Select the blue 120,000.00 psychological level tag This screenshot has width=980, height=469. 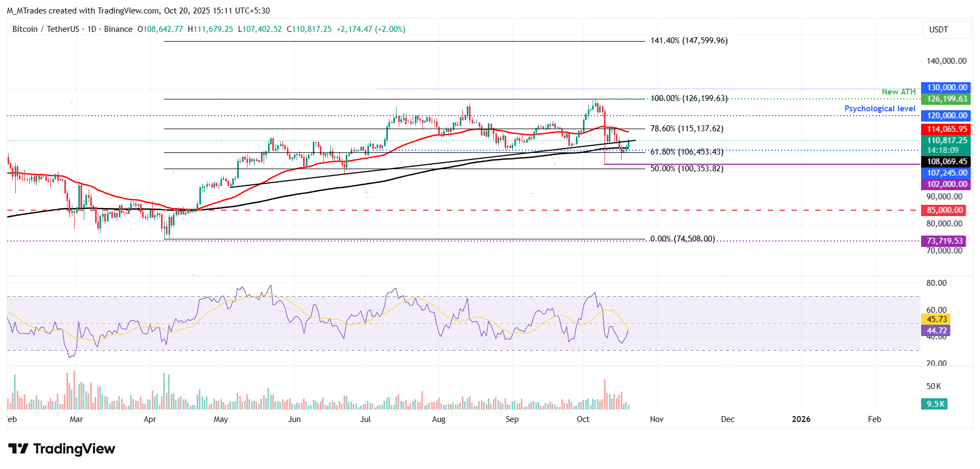click(x=947, y=116)
